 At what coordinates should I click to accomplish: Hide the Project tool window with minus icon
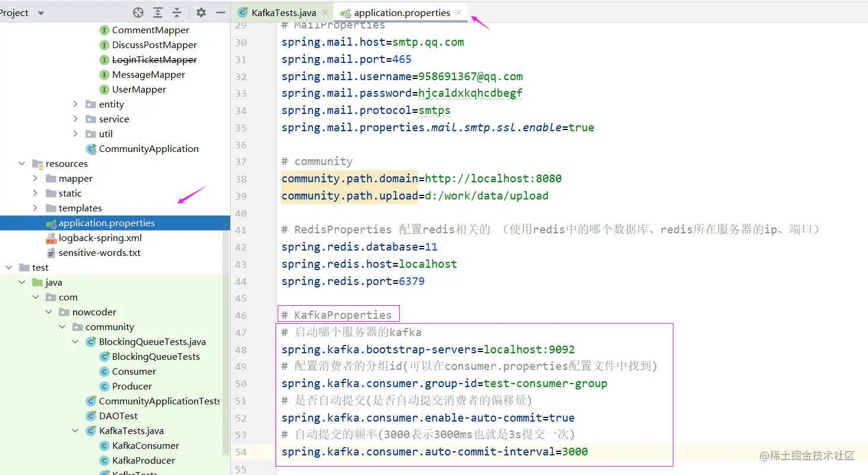click(x=220, y=12)
